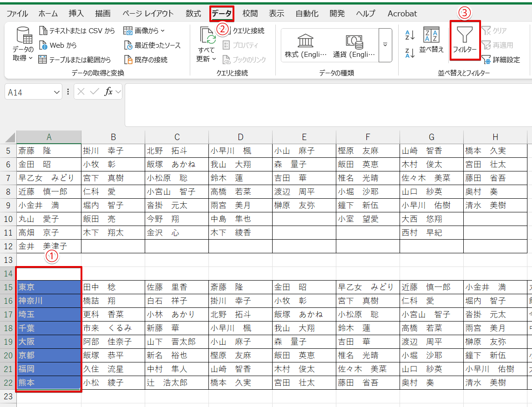Click the Filter funnel icon
Image resolution: width=532 pixels, height=407 pixels.
[x=465, y=35]
